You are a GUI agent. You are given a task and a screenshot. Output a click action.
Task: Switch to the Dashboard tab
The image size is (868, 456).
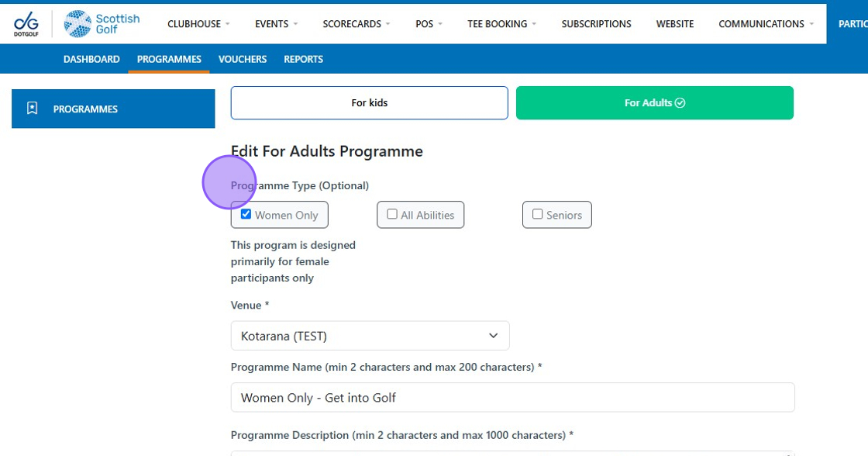click(91, 59)
